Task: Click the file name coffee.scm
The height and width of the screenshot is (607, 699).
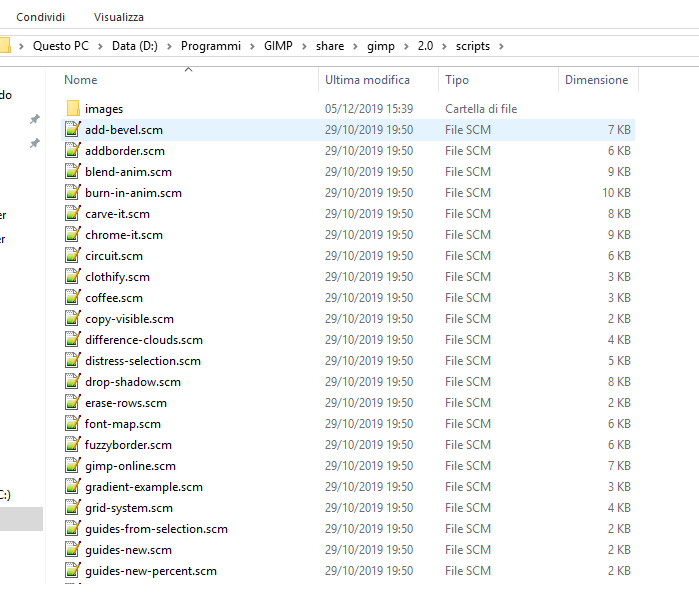Action: pos(114,298)
